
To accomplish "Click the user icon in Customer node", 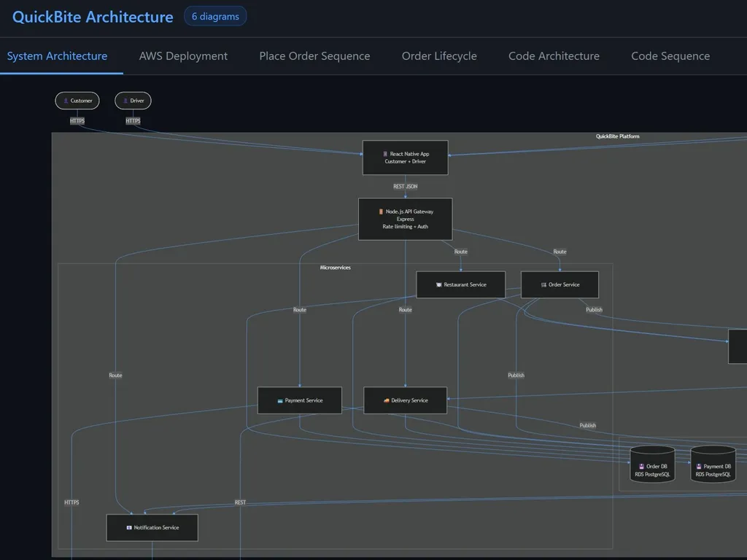I will click(x=66, y=101).
